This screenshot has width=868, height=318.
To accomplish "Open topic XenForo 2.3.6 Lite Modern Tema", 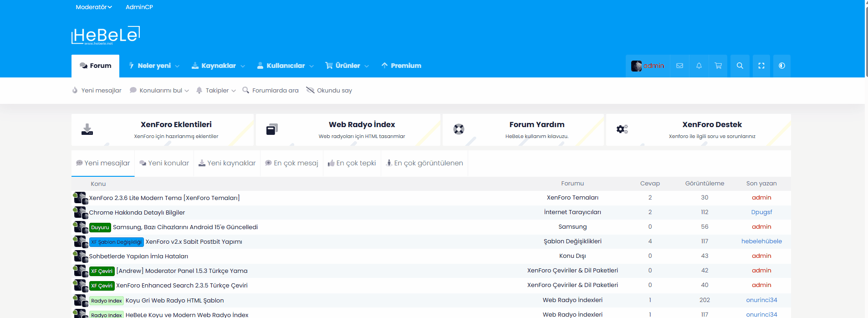I will [164, 198].
